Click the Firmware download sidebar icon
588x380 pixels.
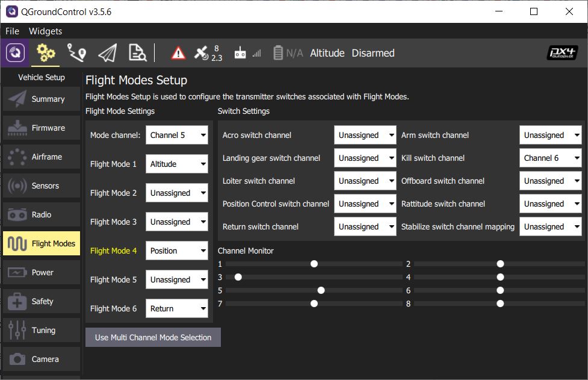click(x=17, y=128)
